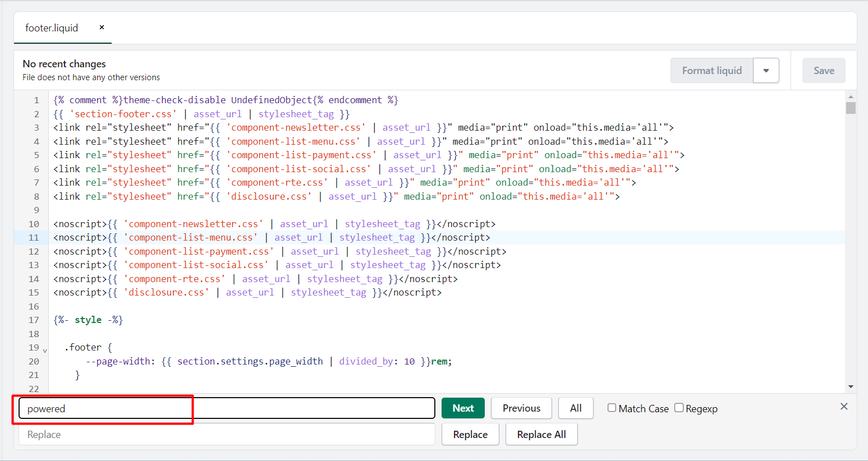Viewport: 868px width, 461px height.
Task: Close the search bar with X icon
Action: (844, 407)
